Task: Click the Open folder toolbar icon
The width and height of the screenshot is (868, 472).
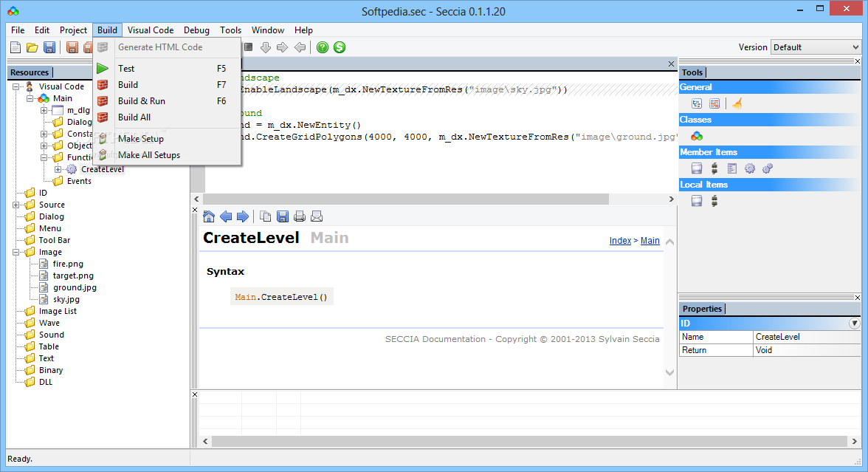Action: [x=32, y=47]
